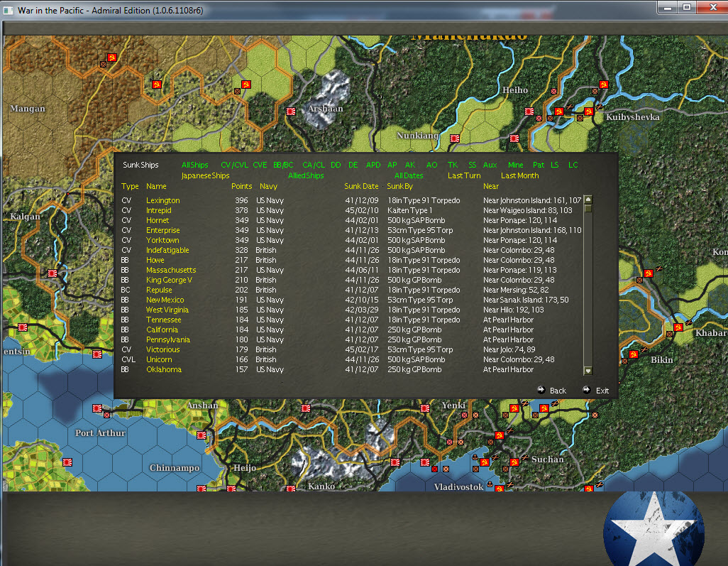728x566 pixels.
Task: Sort list by Type column
Action: tap(130, 186)
